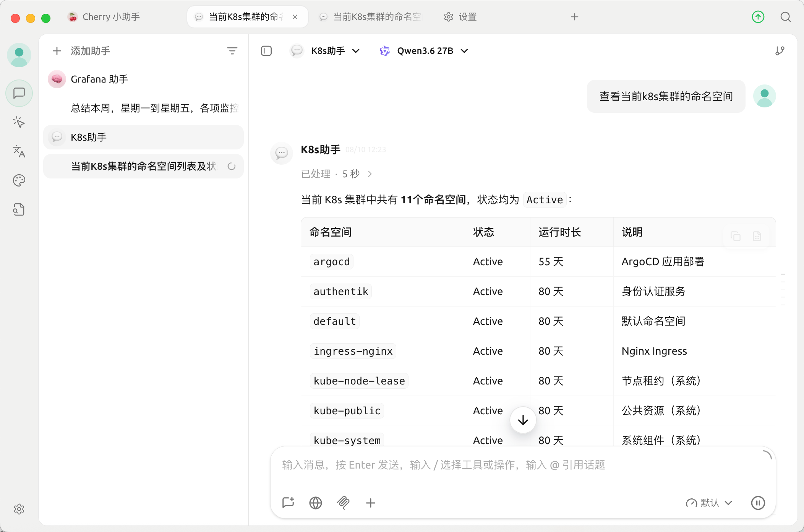The height and width of the screenshot is (532, 804).
Task: Open more tools plus icon in input bar
Action: (371, 503)
